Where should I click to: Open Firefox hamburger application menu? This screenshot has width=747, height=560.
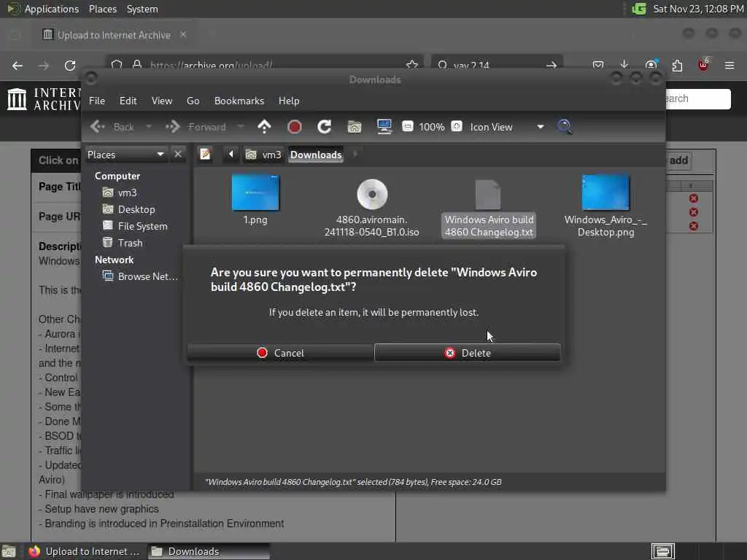point(729,65)
